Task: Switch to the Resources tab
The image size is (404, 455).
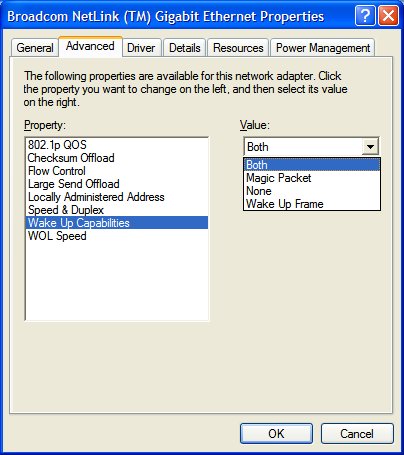Action: click(238, 48)
